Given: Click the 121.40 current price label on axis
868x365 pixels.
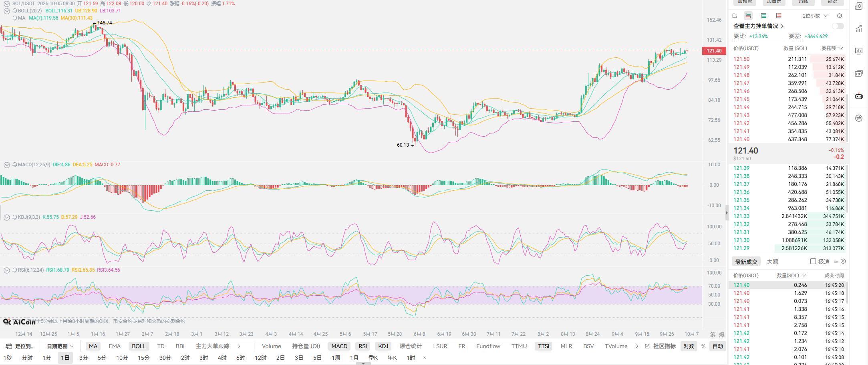Looking at the screenshot, I should (x=714, y=51).
